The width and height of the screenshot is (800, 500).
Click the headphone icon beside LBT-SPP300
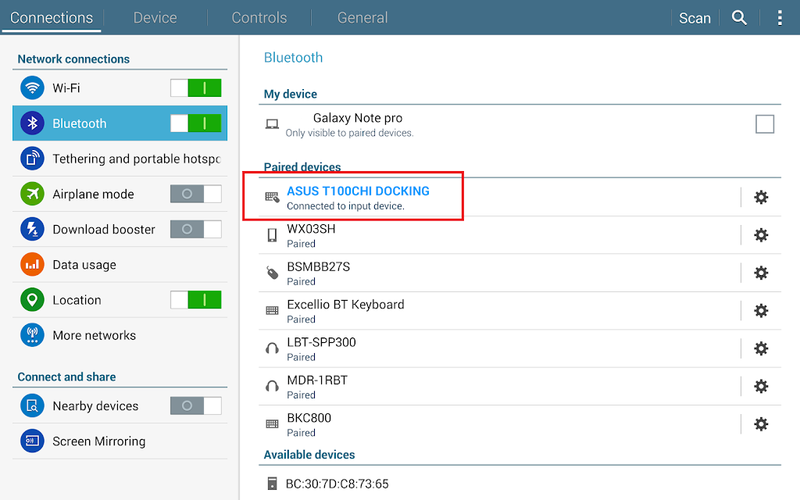pos(272,348)
